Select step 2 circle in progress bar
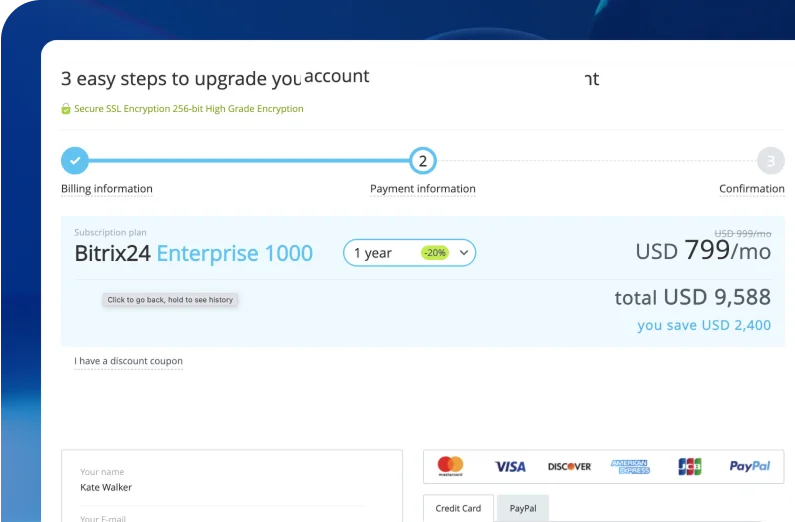The image size is (795, 522). point(423,160)
